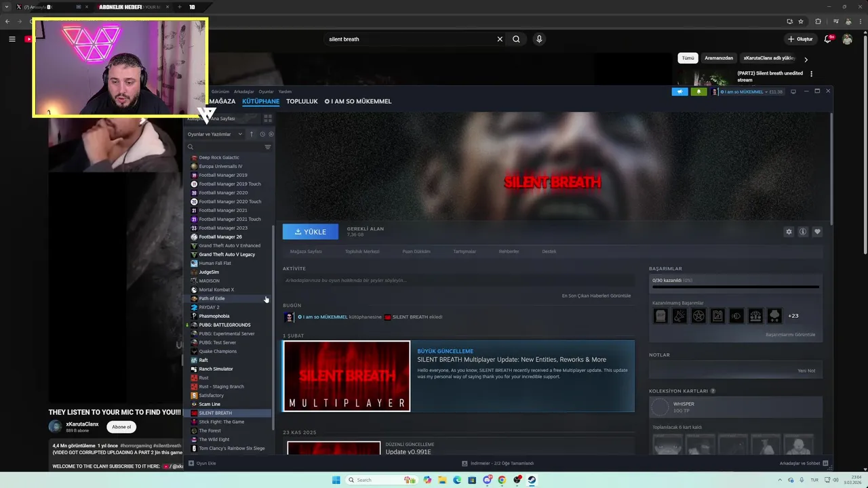
Task: Open the 'Mağaza Sayfası' link
Action: pyautogui.click(x=306, y=251)
